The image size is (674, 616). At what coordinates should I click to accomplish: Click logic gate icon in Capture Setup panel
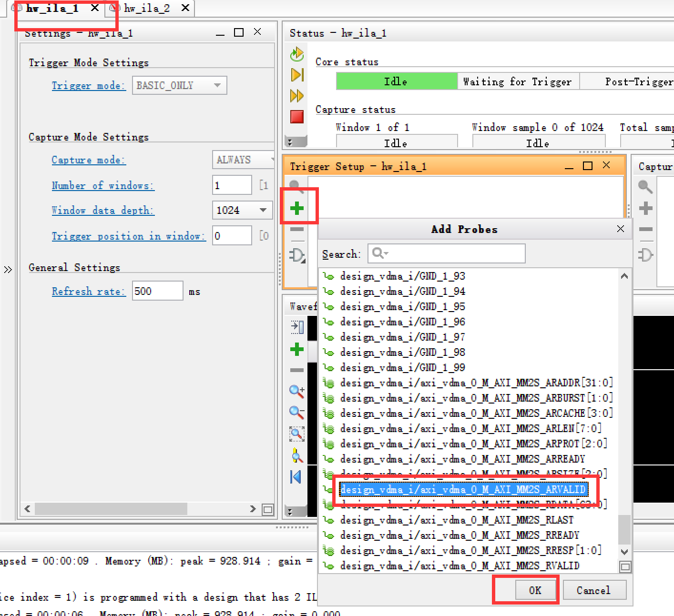click(x=645, y=255)
